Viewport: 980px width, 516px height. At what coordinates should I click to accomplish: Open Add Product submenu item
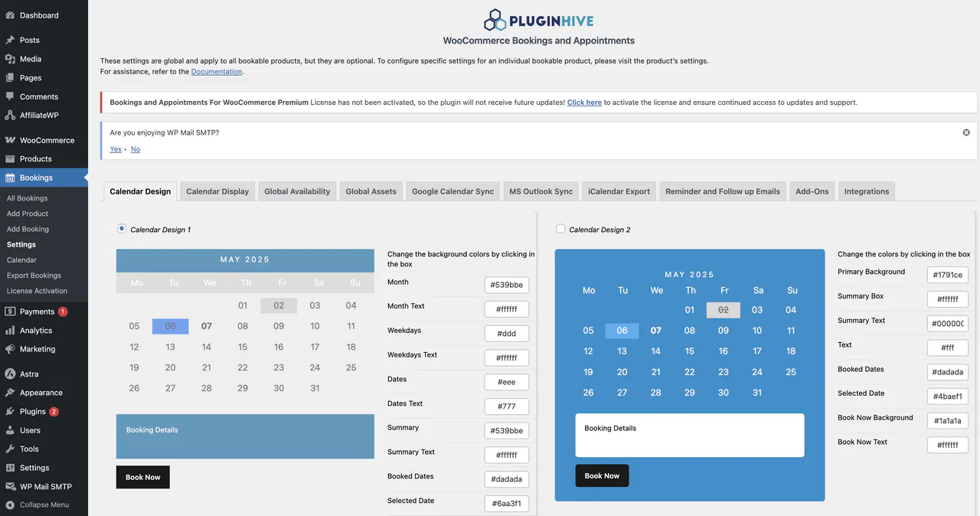tap(28, 214)
